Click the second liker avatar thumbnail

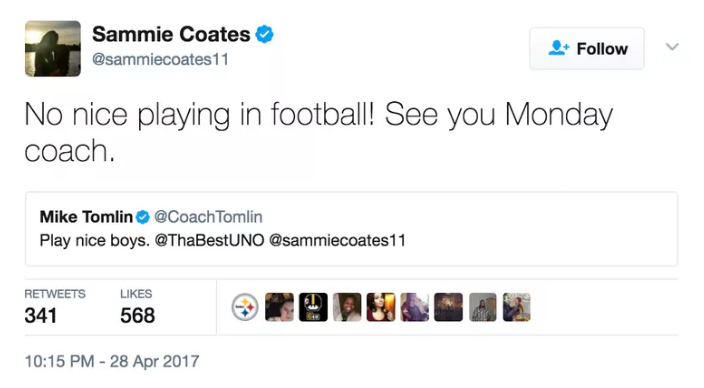coord(279,307)
